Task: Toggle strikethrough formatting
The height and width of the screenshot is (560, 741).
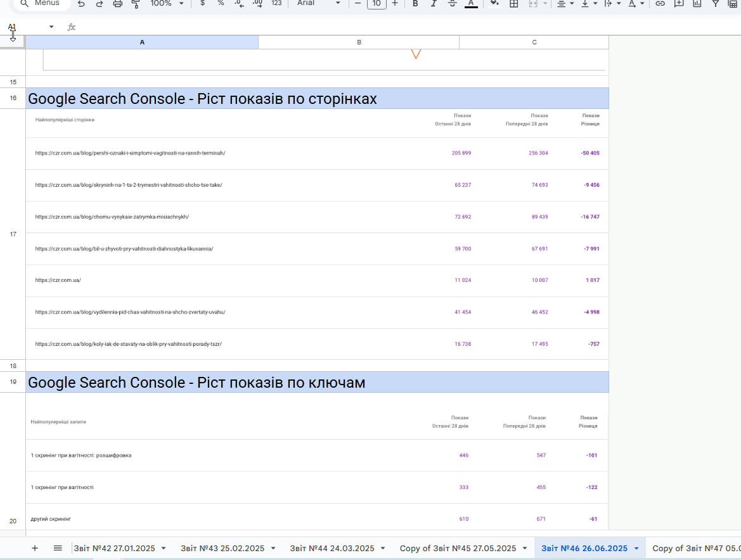Action: (452, 3)
